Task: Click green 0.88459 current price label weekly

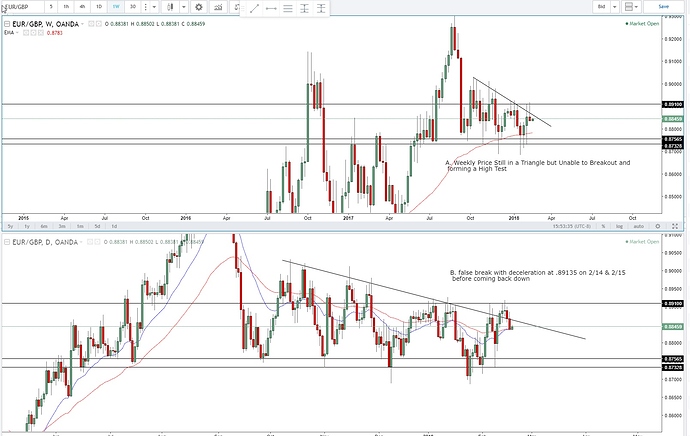Action: [x=673, y=119]
